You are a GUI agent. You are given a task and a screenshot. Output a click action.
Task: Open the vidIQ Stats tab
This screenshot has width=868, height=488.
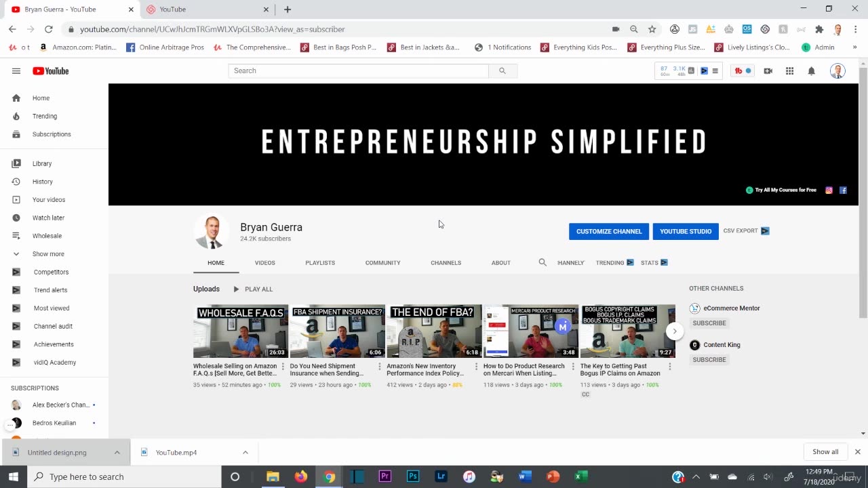tap(654, 262)
